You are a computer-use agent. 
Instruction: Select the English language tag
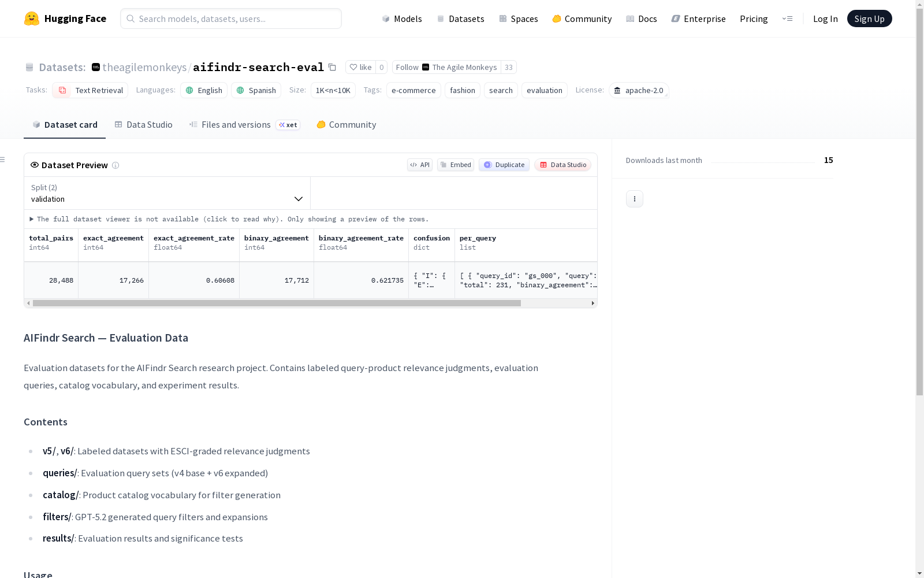pos(204,90)
